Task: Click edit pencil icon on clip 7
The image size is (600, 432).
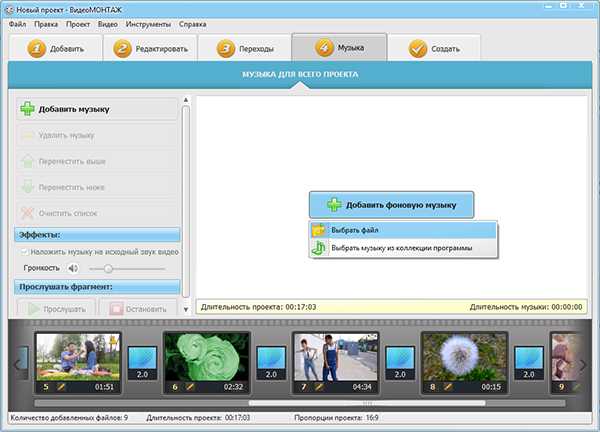Action: coord(319,387)
